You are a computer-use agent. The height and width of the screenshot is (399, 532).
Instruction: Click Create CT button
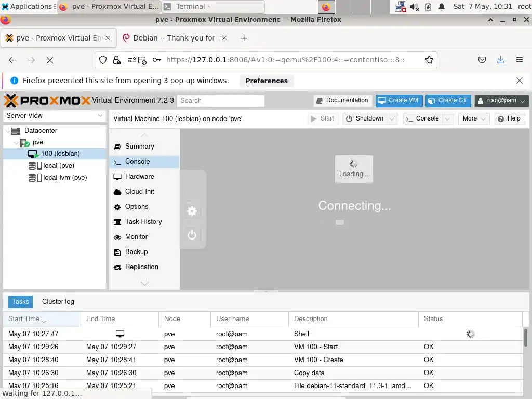(448, 100)
